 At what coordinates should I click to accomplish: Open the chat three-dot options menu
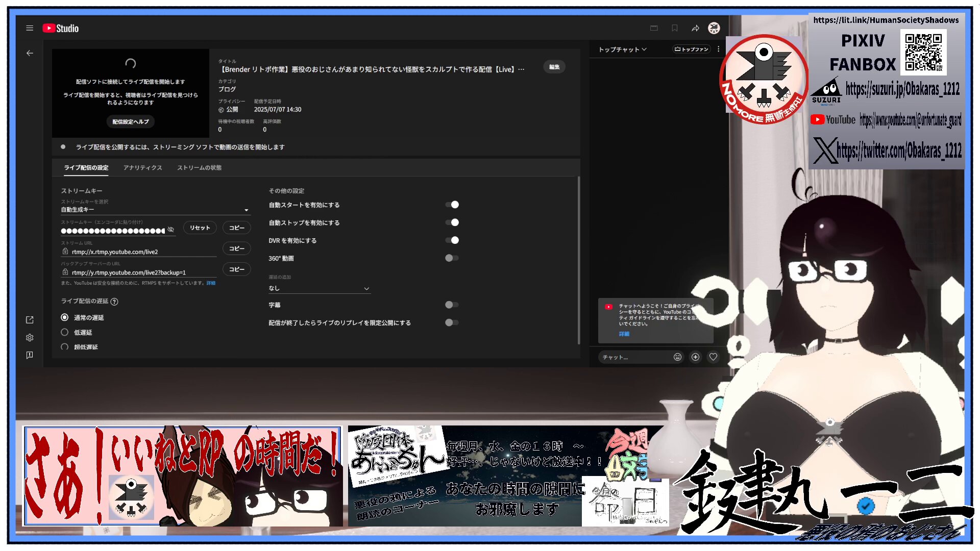(x=718, y=49)
